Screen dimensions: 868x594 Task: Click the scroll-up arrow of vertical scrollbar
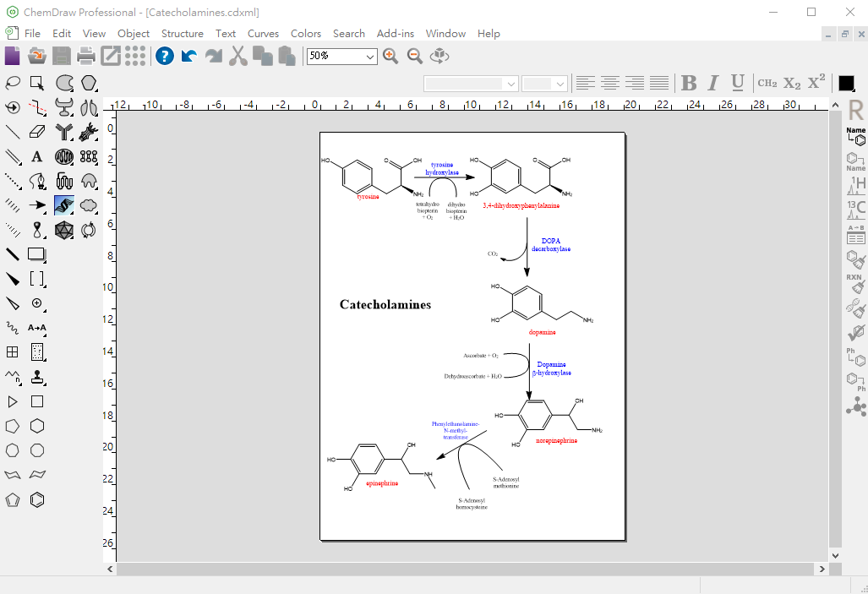[835, 104]
